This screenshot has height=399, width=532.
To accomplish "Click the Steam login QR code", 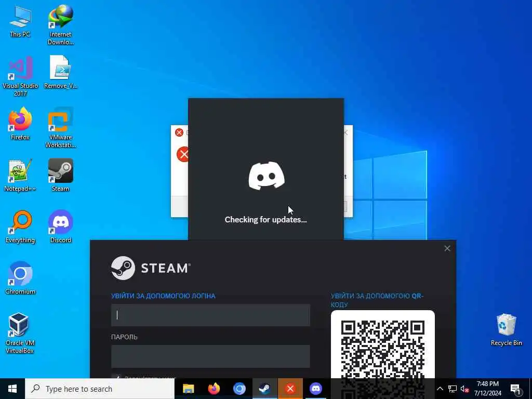I will point(383,350).
